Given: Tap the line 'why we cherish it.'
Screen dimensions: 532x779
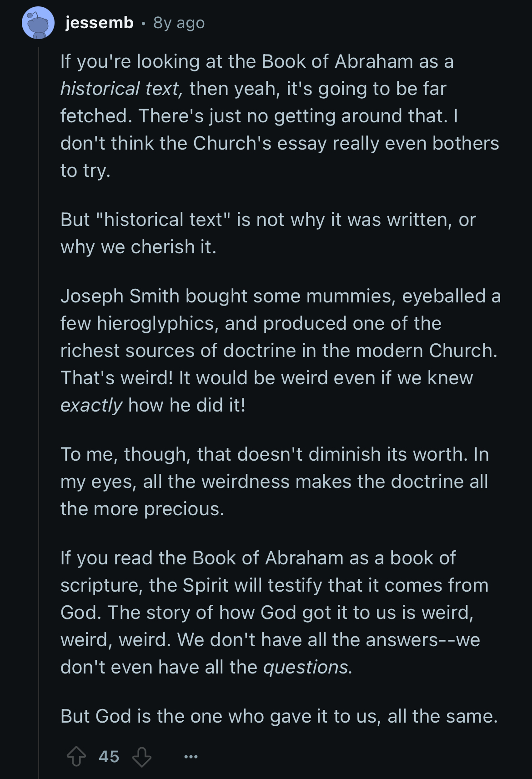Looking at the screenshot, I should (x=138, y=247).
